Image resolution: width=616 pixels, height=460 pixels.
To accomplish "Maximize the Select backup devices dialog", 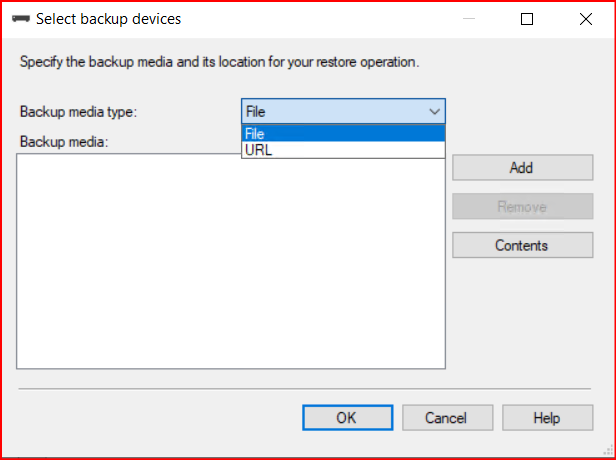I will pyautogui.click(x=527, y=19).
